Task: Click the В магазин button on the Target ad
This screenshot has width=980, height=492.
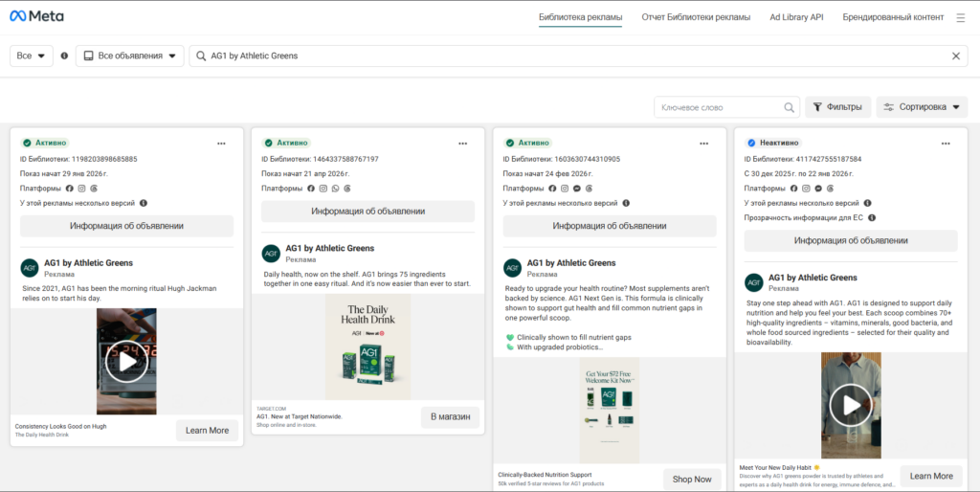Action: (x=450, y=416)
